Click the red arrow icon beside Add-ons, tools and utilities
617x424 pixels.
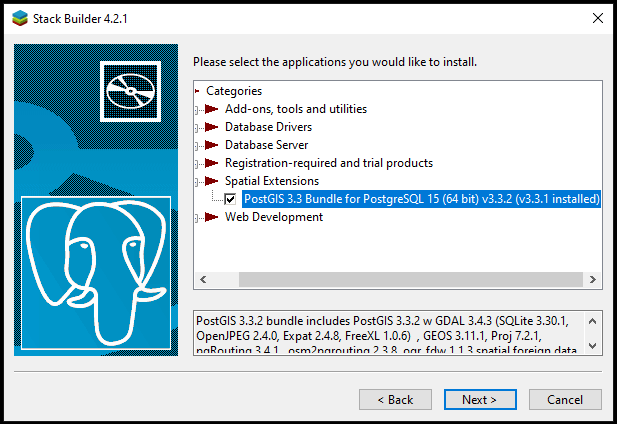[x=212, y=109]
